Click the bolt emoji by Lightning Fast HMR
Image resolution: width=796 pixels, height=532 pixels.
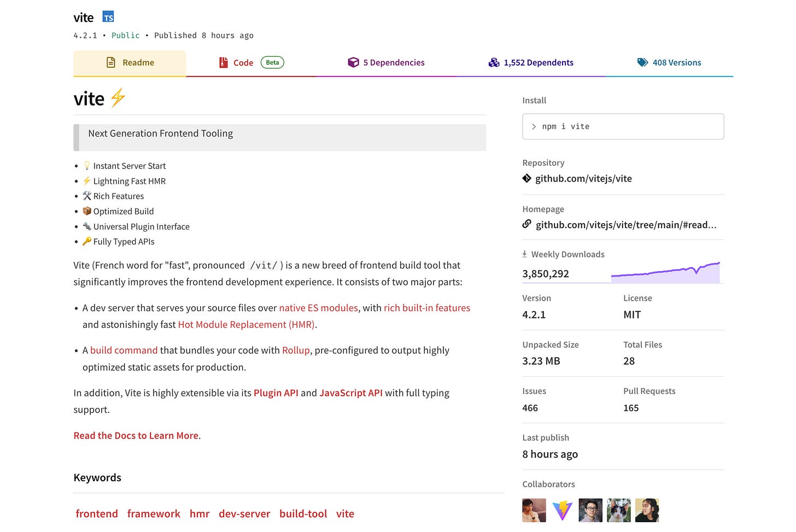(x=87, y=180)
